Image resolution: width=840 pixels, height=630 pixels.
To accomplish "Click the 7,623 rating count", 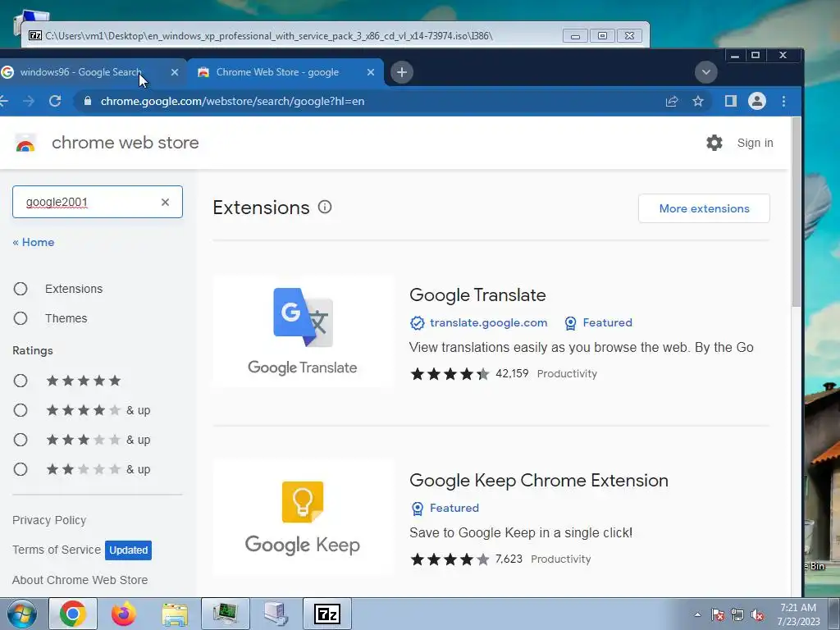I will click(509, 559).
